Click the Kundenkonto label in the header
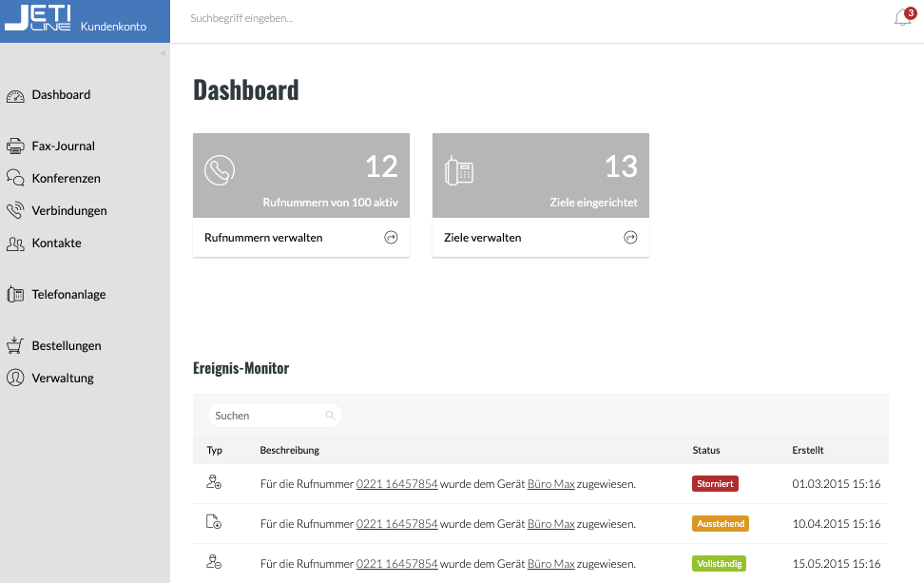 click(x=114, y=27)
